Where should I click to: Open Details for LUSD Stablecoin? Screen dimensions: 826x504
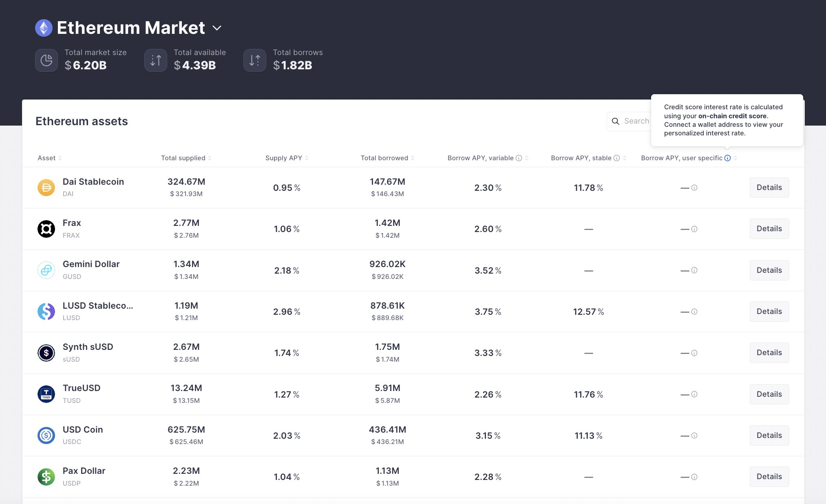coord(769,312)
